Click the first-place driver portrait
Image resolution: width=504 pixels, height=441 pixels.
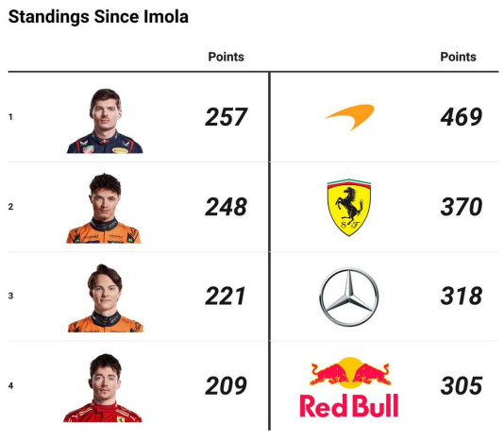click(x=105, y=121)
